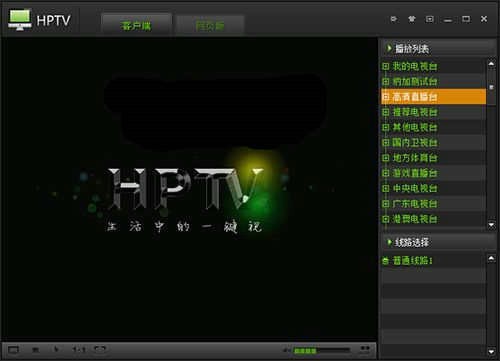Click the leftmost icon in the title bar group

click(x=394, y=19)
